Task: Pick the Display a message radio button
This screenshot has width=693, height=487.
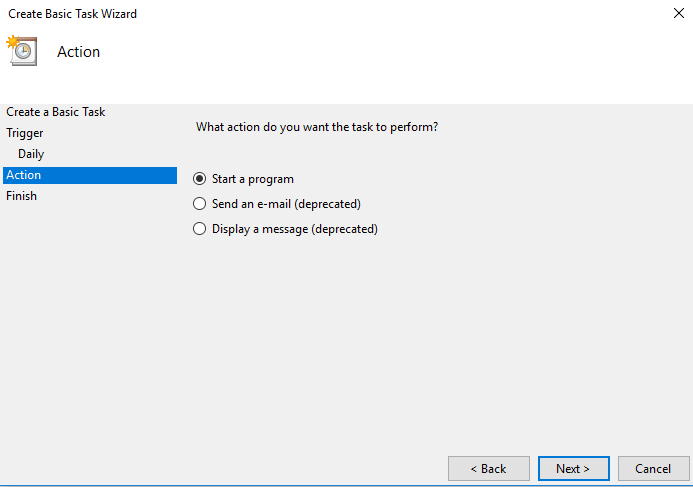Action: (x=199, y=229)
